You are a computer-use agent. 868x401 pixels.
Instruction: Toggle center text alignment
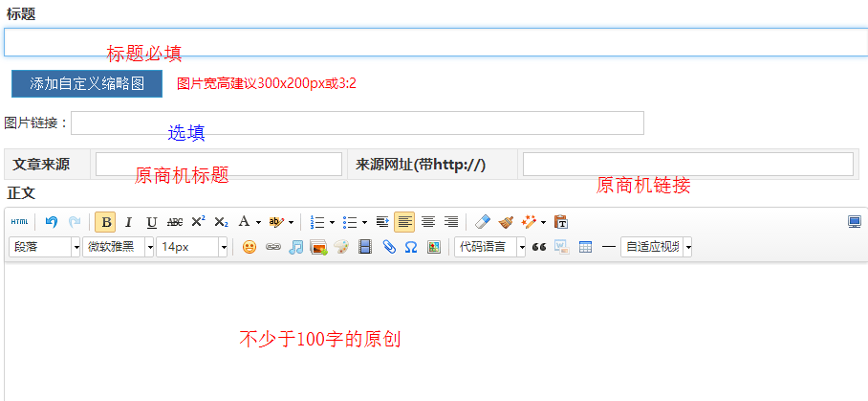click(x=428, y=222)
